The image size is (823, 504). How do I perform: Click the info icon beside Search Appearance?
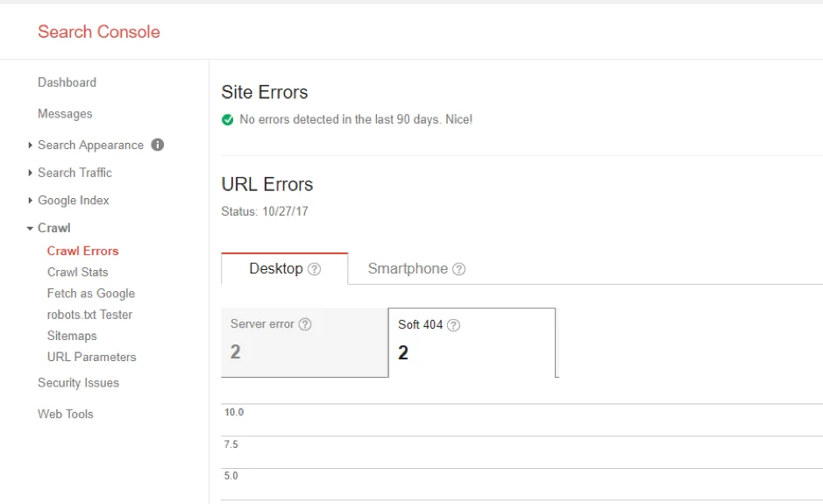pyautogui.click(x=158, y=145)
